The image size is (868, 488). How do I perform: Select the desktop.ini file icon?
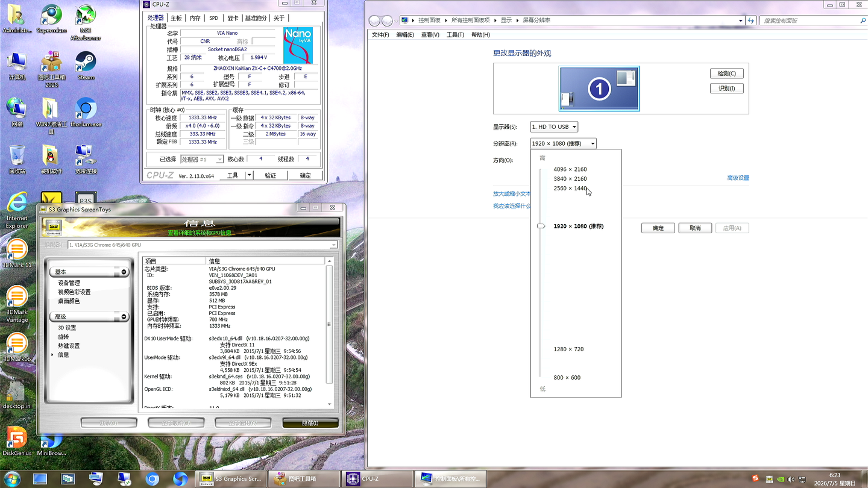click(16, 395)
